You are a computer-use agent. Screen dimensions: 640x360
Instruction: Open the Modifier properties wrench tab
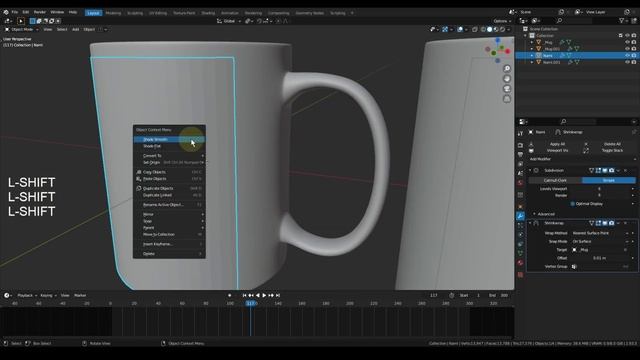[x=520, y=216]
